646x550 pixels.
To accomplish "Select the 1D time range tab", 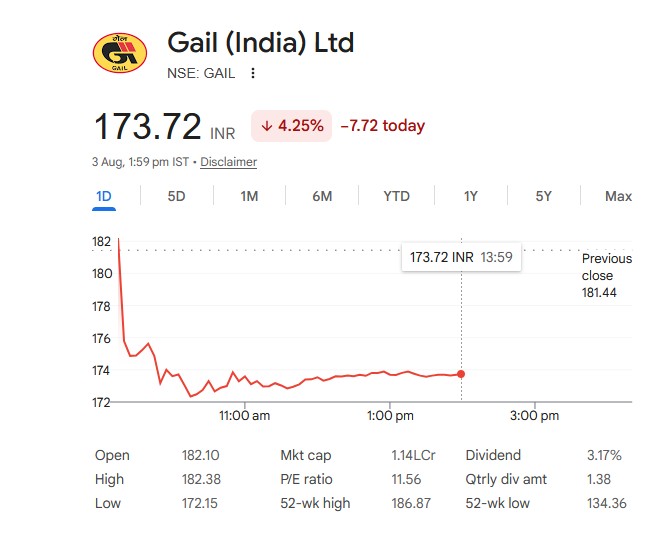I will (x=104, y=197).
